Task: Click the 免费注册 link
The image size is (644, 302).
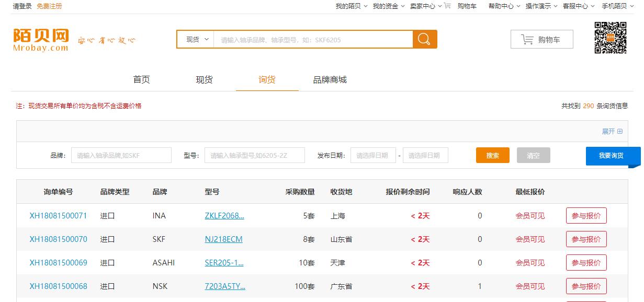Action: pos(49,6)
